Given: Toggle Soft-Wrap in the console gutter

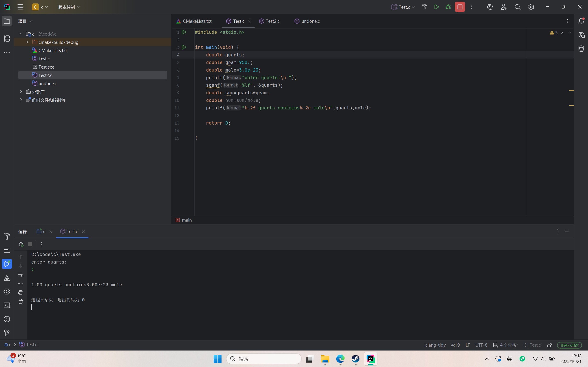Looking at the screenshot, I should coord(21,275).
